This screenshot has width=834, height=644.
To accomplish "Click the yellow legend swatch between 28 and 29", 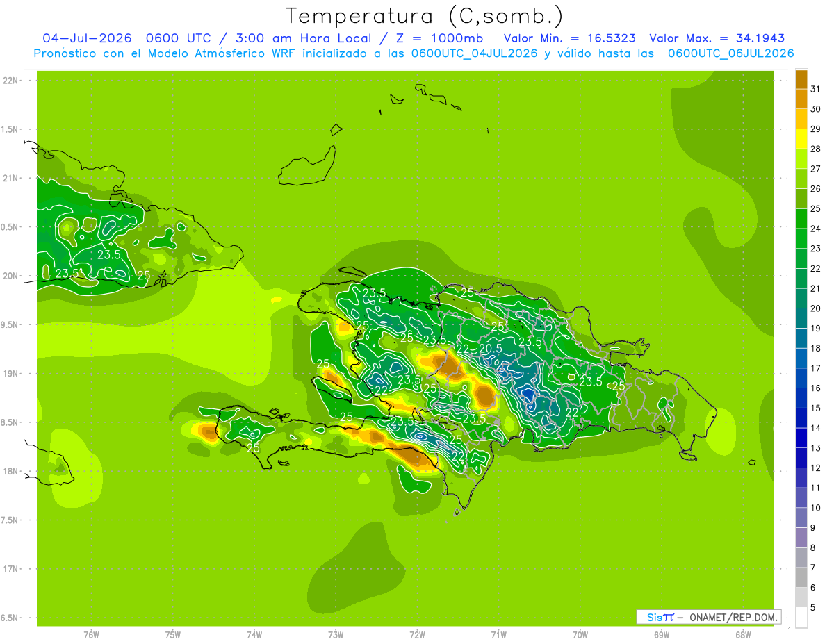I will (801, 139).
